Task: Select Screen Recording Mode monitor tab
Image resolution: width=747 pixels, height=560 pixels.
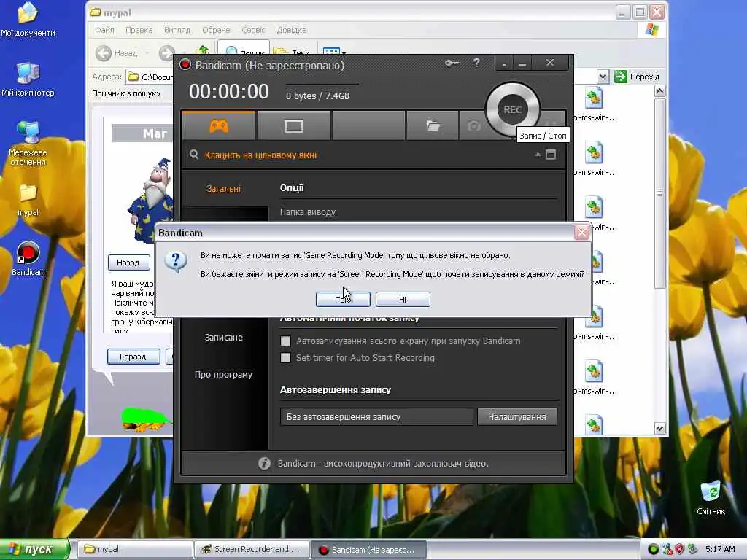Action: (x=293, y=125)
